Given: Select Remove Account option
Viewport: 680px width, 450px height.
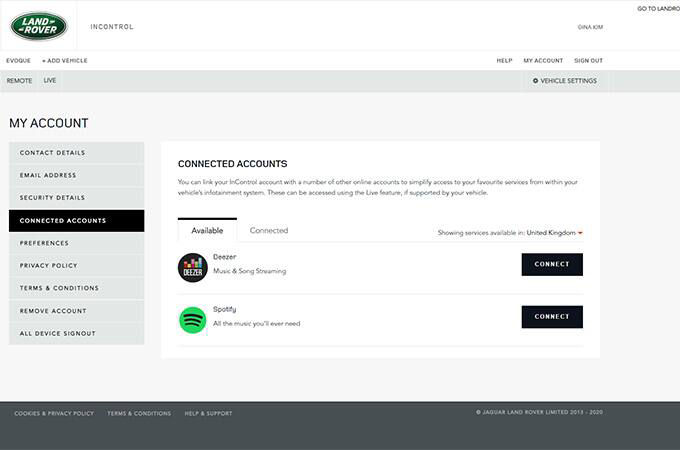Looking at the screenshot, I should coord(76,311).
